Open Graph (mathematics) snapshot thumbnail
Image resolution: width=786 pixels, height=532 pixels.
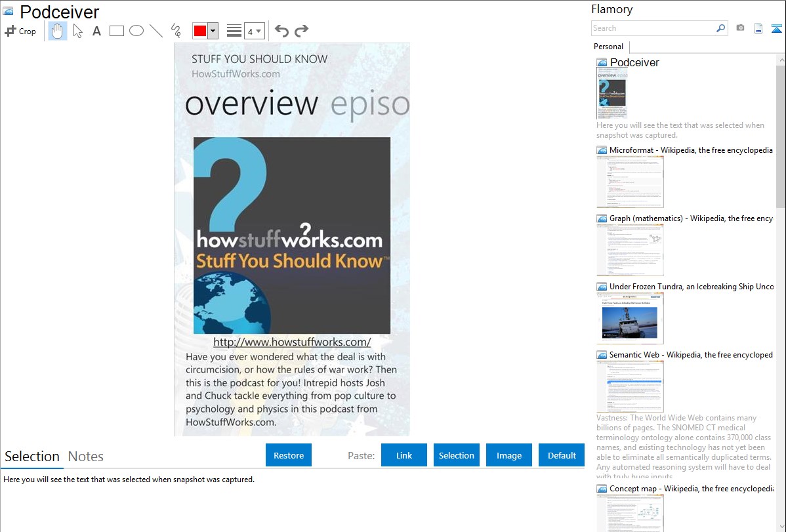pos(630,250)
